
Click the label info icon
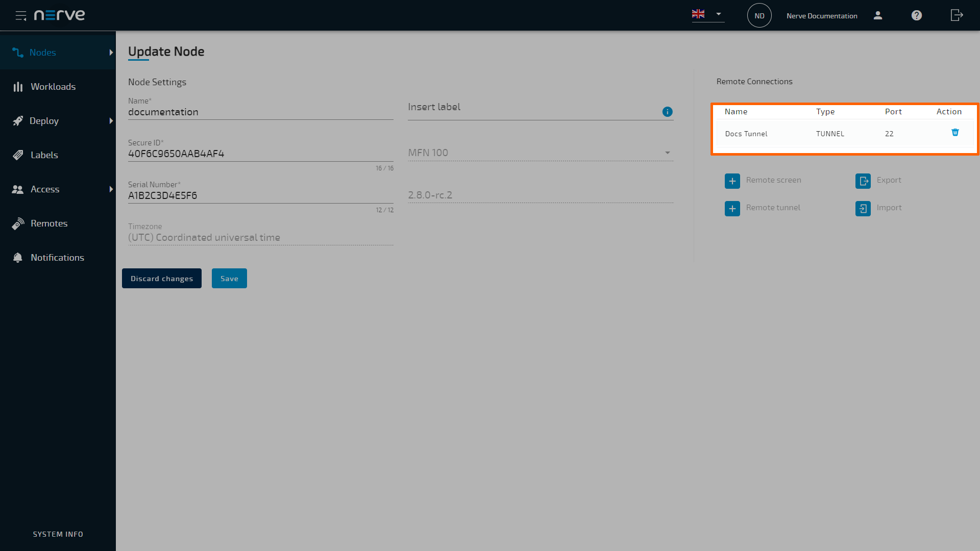click(x=667, y=112)
